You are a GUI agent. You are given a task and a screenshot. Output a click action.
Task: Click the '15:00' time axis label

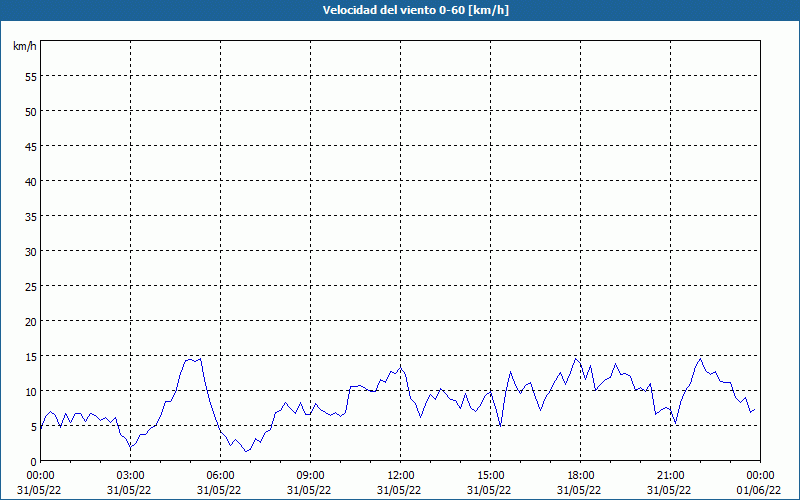click(x=491, y=476)
